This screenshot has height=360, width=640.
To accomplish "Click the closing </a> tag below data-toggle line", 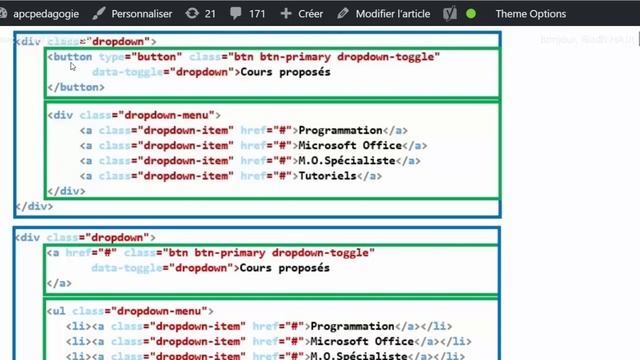I will [59, 283].
